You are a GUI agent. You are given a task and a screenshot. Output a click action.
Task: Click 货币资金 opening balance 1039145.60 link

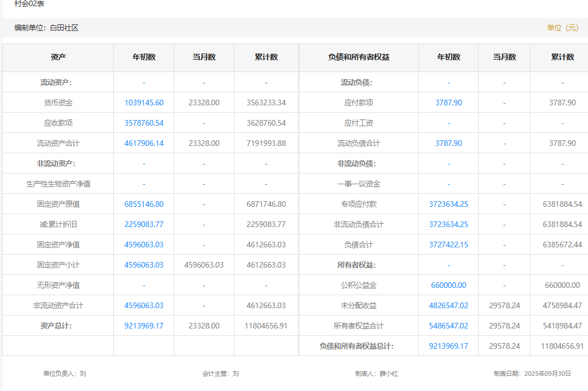[x=144, y=103]
